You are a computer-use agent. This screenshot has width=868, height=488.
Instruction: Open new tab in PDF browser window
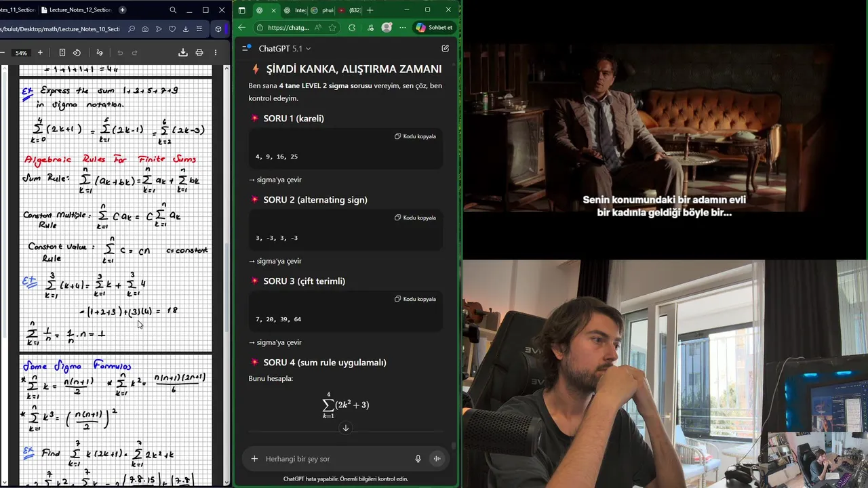122,10
